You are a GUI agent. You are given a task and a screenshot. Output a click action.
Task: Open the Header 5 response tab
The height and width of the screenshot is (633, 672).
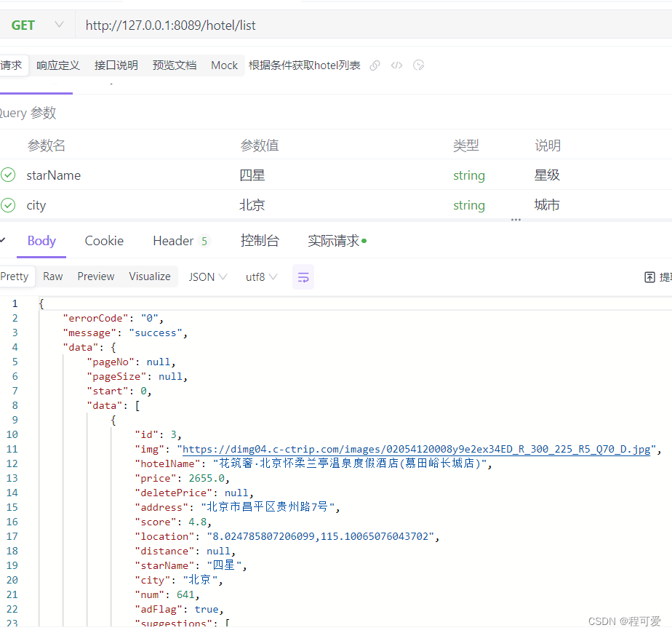[x=180, y=241]
